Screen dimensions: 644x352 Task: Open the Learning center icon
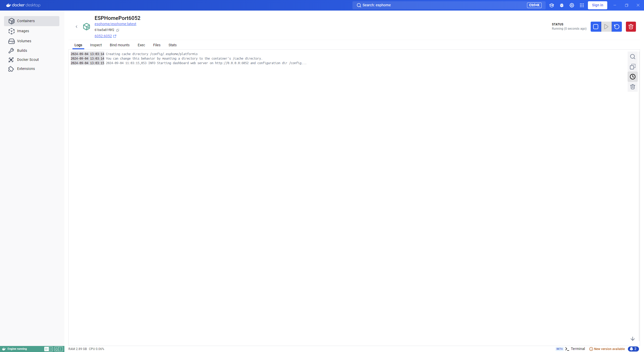[x=552, y=5]
